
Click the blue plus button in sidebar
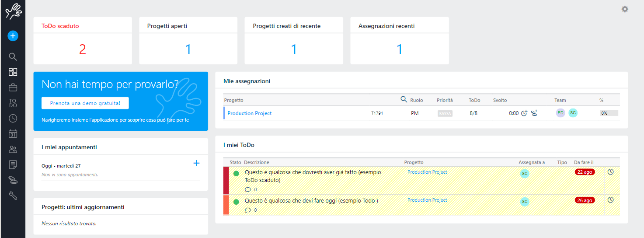(13, 36)
